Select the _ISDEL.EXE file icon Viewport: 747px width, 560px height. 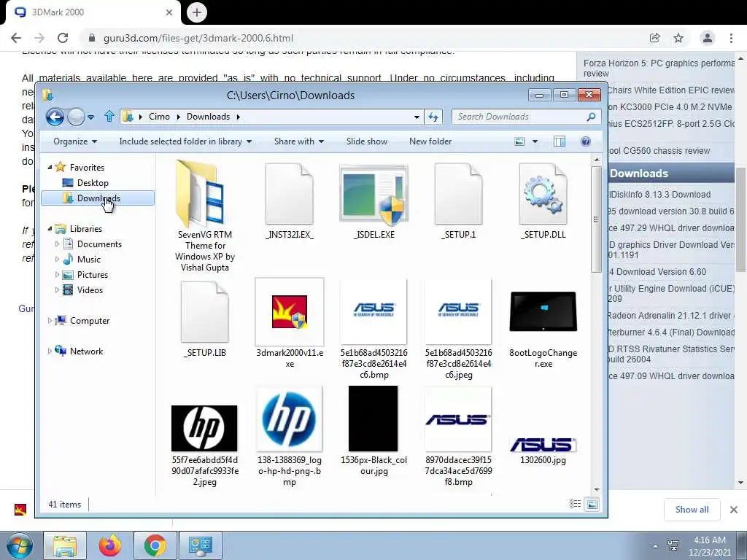pyautogui.click(x=374, y=195)
